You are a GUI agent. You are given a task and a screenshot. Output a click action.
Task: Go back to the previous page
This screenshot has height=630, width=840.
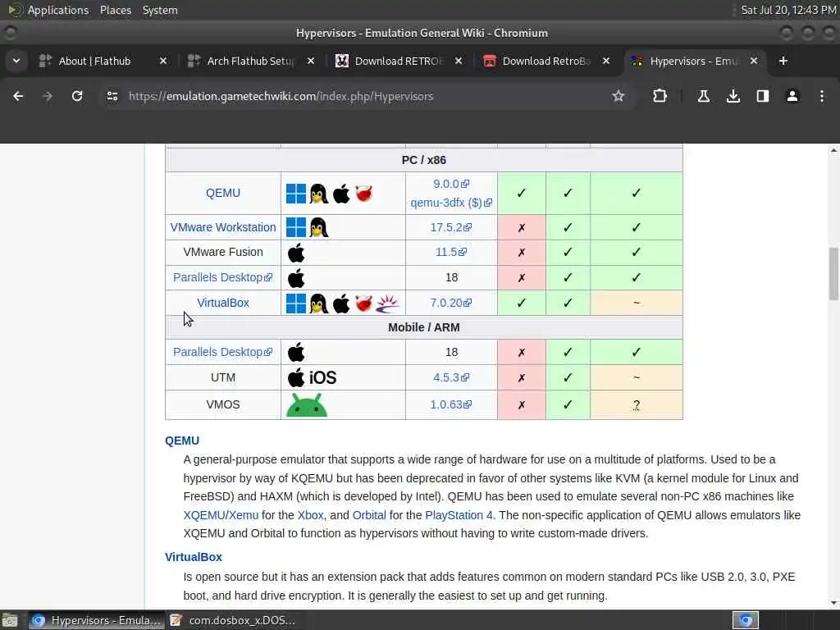click(18, 96)
